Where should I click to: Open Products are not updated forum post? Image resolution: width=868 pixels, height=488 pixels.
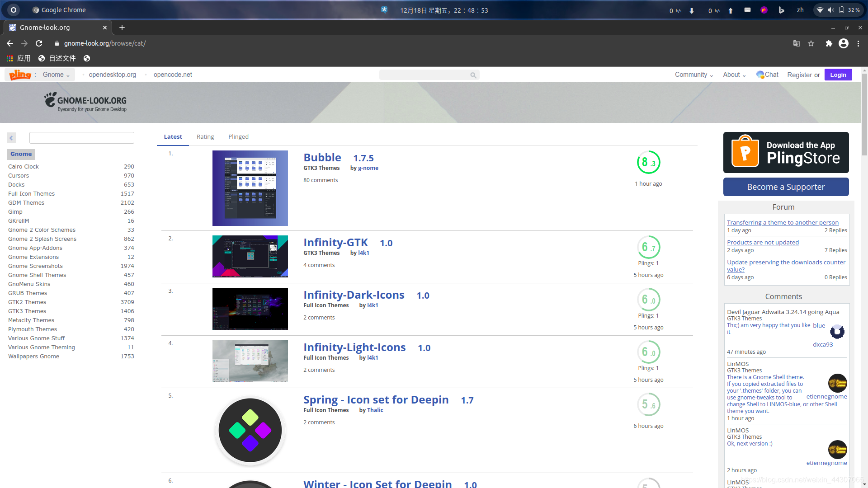coord(763,242)
